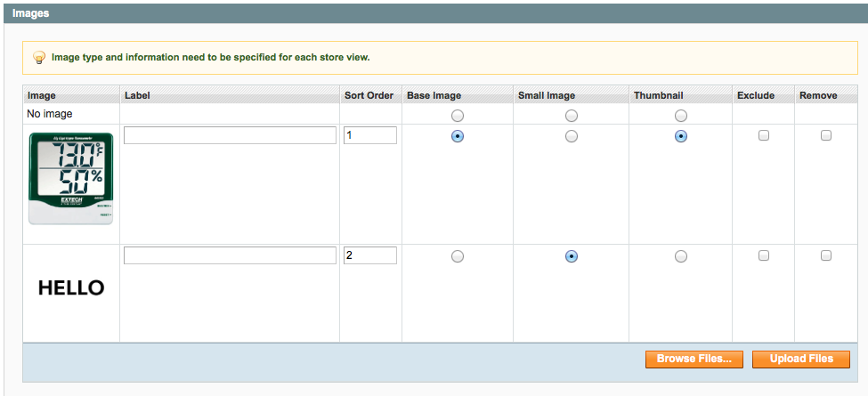Click Sort Order field containing 1
The width and height of the screenshot is (868, 396).
[x=370, y=135]
